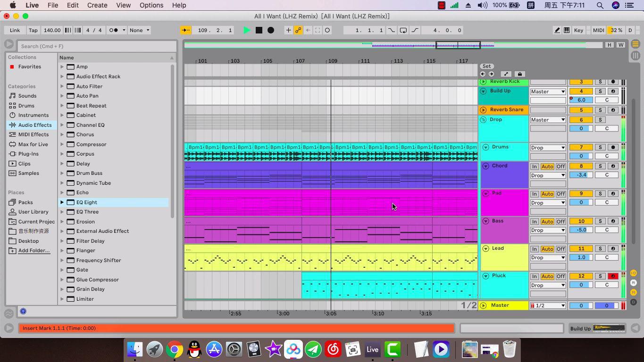Switch to Session View via yellow selector icon
644x362 pixels.
coord(636,44)
